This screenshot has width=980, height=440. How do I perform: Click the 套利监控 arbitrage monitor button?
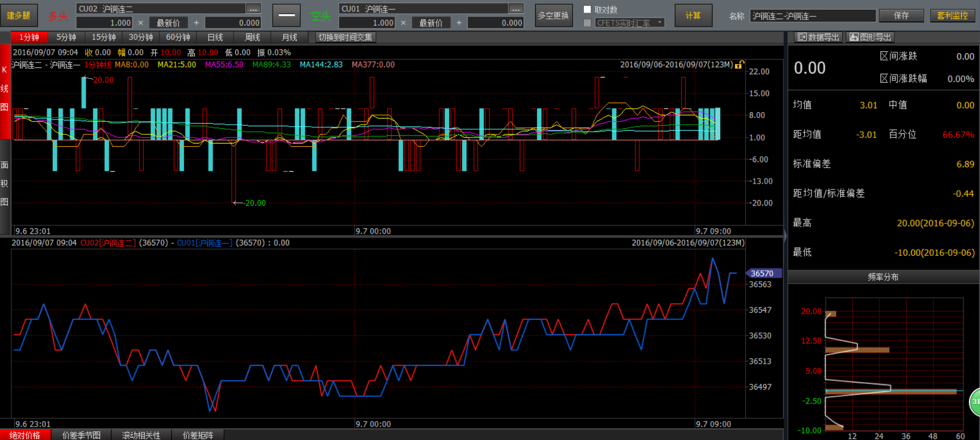coord(952,15)
